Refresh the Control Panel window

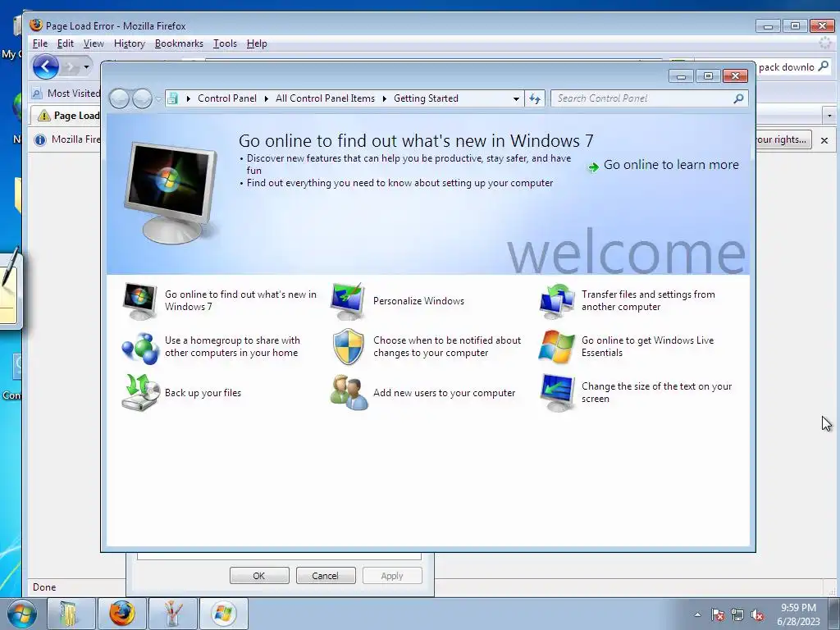pyautogui.click(x=535, y=98)
